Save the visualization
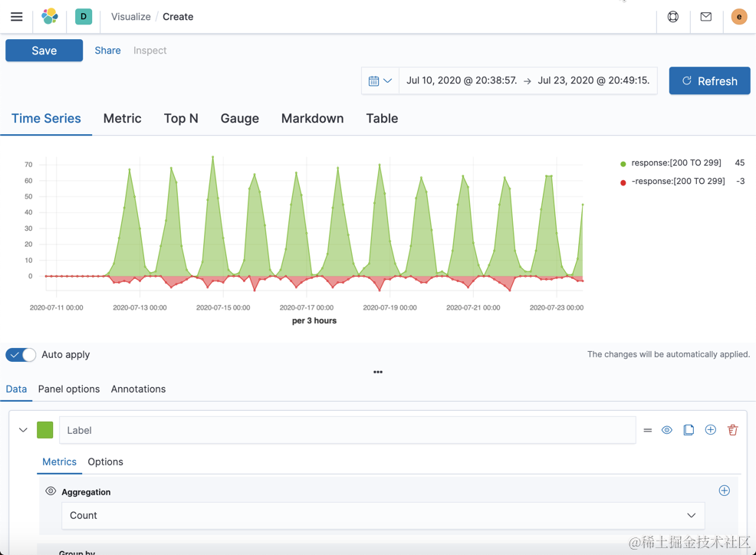The height and width of the screenshot is (555, 756). click(x=44, y=51)
